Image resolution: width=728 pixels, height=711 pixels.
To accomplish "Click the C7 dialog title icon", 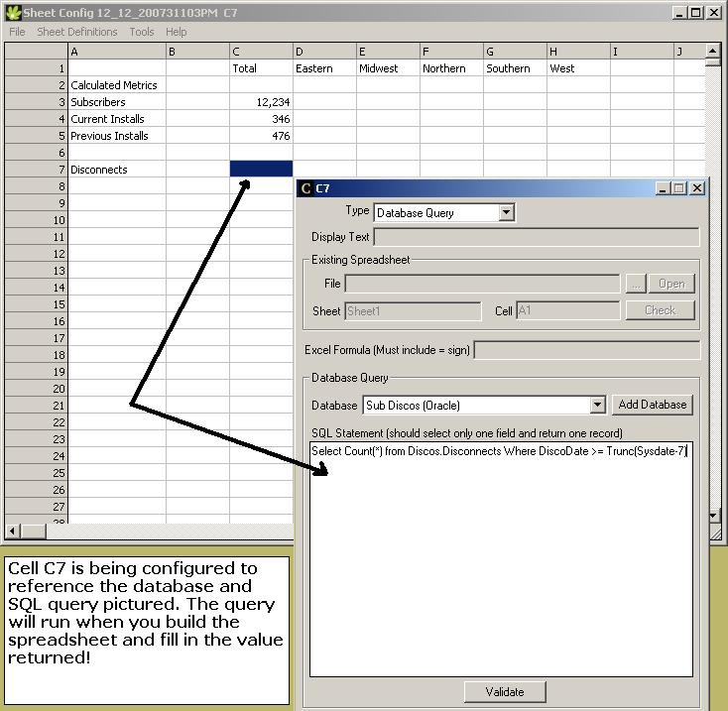I will pyautogui.click(x=305, y=188).
